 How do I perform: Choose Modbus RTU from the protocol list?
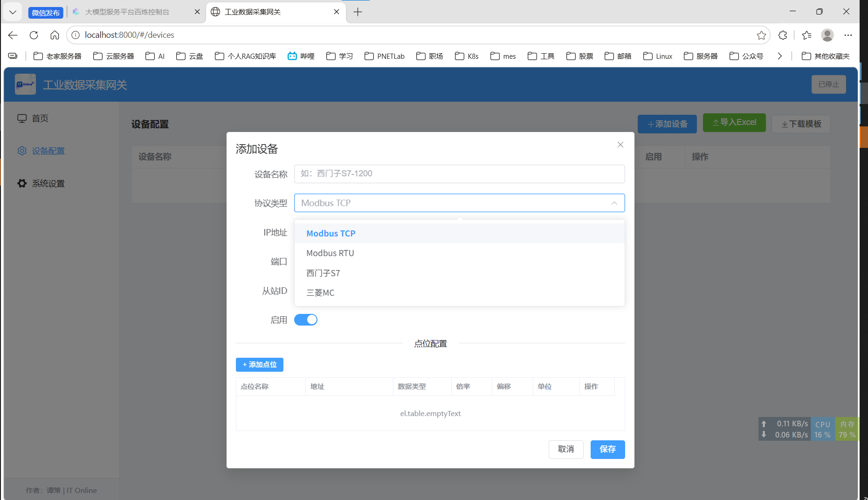459,253
